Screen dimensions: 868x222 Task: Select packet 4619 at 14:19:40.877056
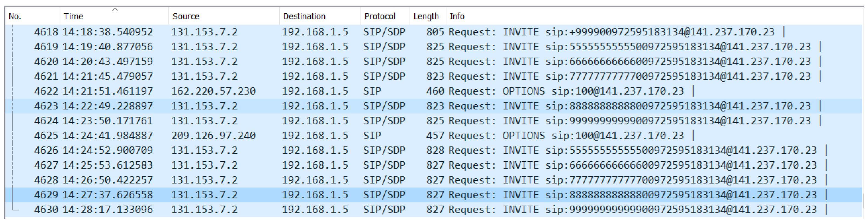click(107, 47)
